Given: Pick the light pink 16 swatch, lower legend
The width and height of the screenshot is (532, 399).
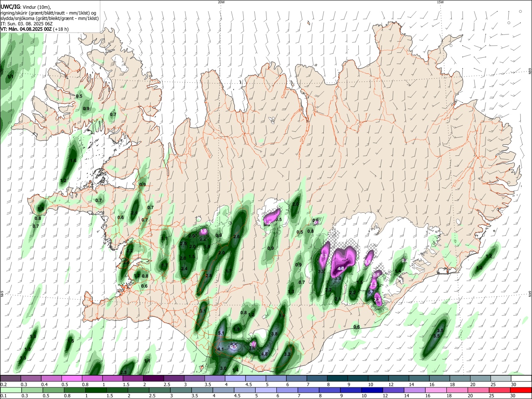Looking at the screenshot, I should point(436,390).
